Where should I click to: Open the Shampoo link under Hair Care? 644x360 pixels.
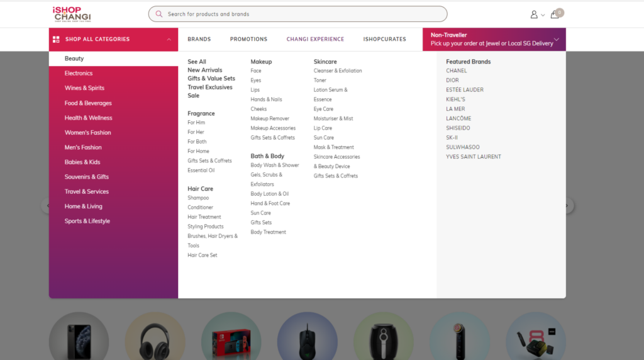198,198
